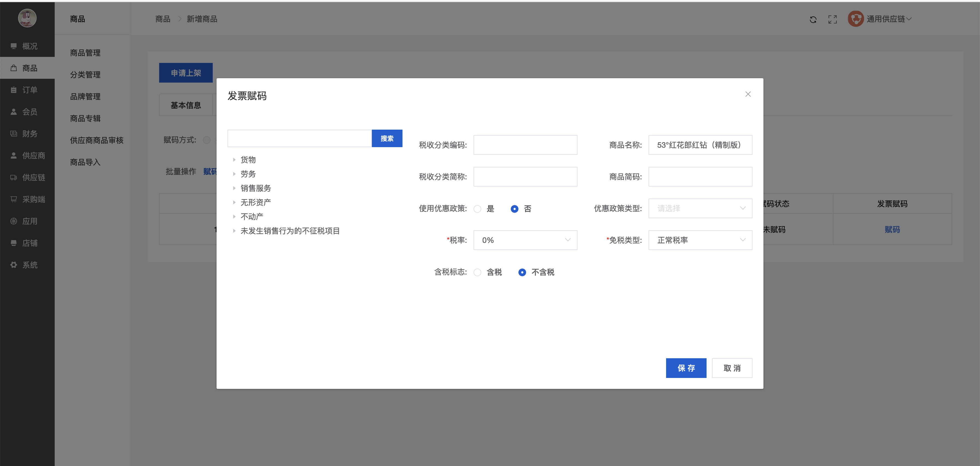This screenshot has height=466, width=980.
Task: Select 是 for 使用优惠政策
Action: (x=477, y=209)
